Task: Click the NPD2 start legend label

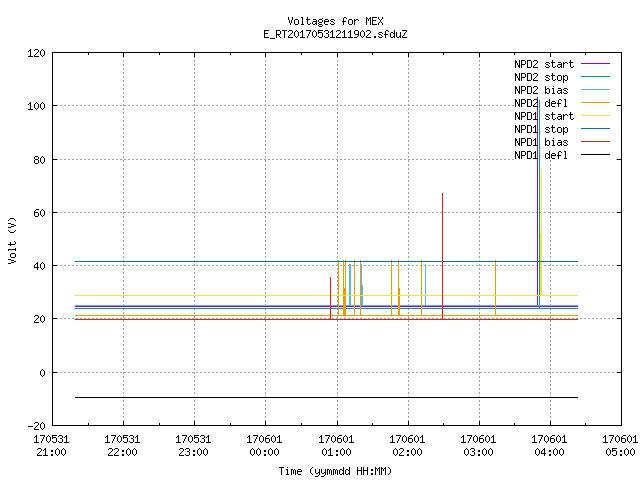Action: [x=544, y=64]
